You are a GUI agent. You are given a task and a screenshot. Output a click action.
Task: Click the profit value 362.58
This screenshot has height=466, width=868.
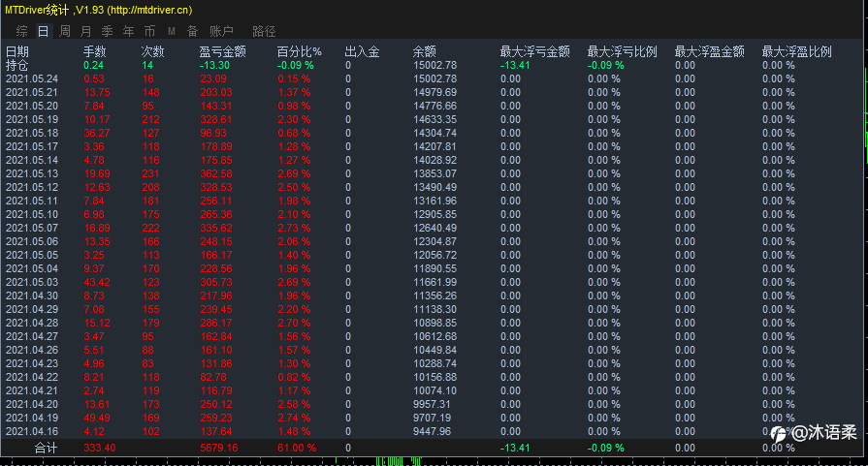tap(216, 173)
